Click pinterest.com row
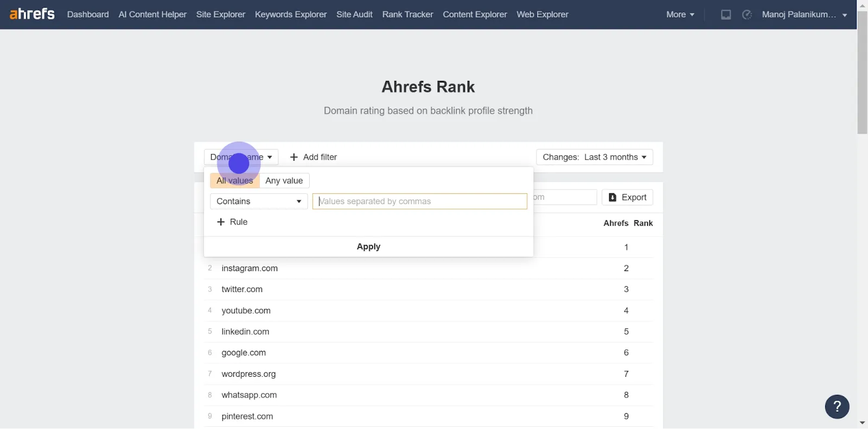Image resolution: width=868 pixels, height=429 pixels. click(x=429, y=417)
